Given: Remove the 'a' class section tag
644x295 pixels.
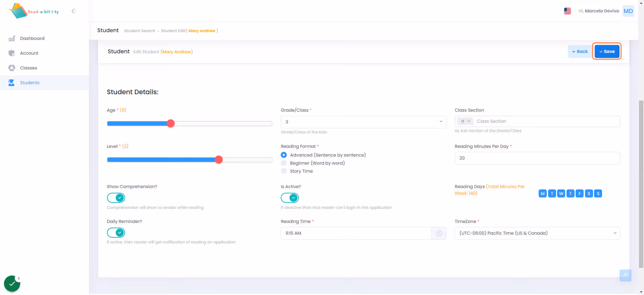Looking at the screenshot, I should coord(469,121).
